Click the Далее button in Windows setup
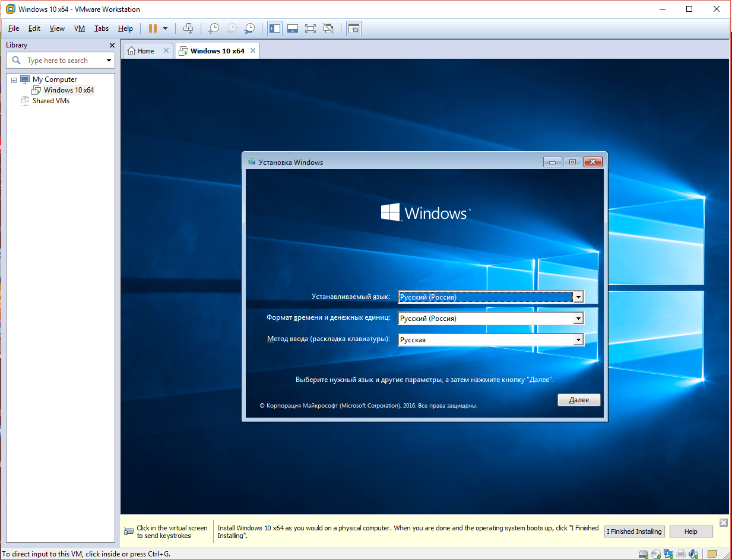 (579, 400)
